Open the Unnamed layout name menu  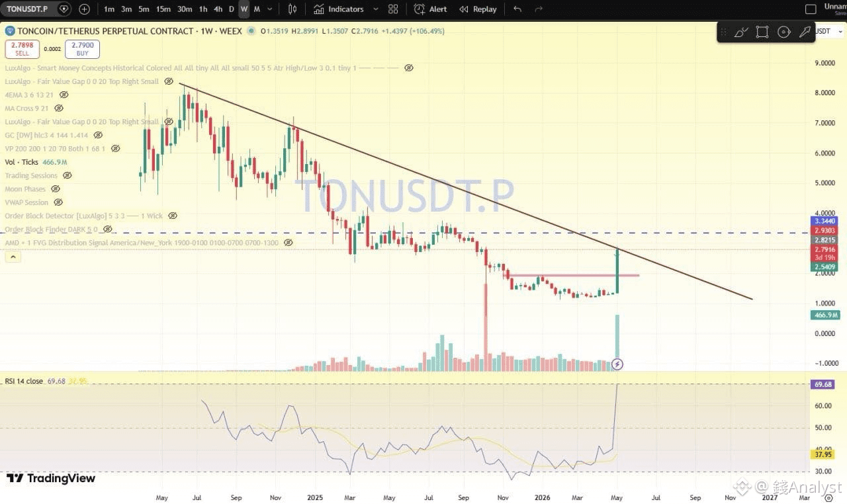pyautogui.click(x=835, y=8)
